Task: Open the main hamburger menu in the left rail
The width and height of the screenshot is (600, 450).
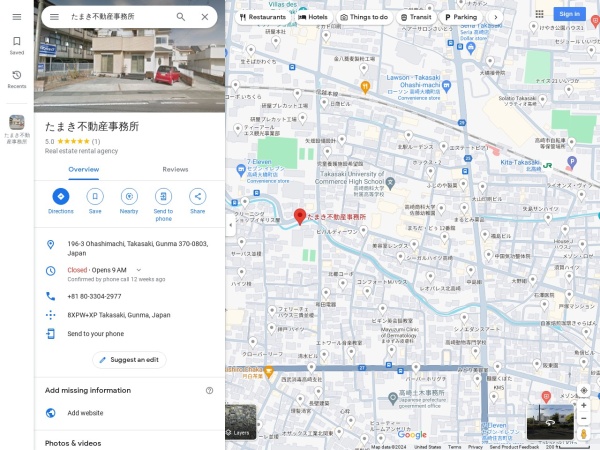Action: click(17, 17)
